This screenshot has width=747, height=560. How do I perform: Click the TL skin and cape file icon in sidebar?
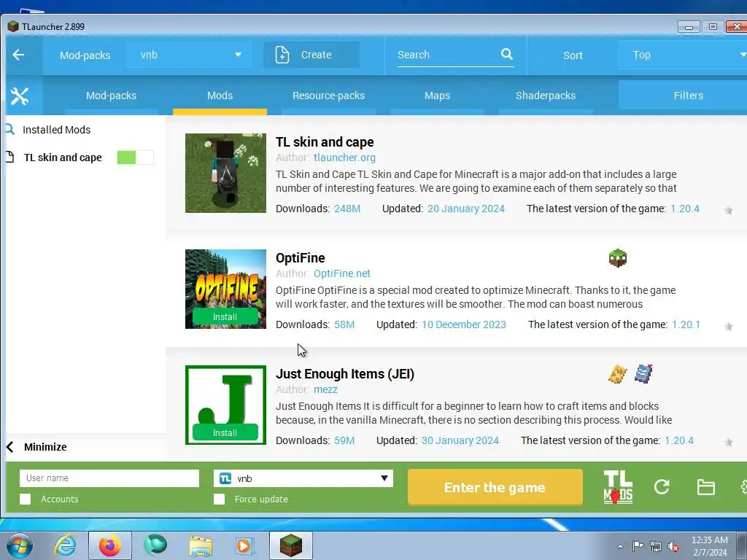click(10, 157)
